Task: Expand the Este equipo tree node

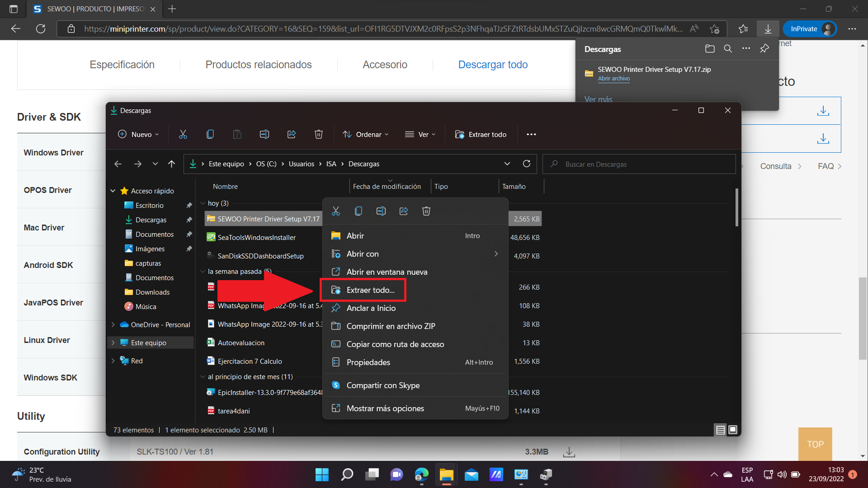Action: pos(113,343)
